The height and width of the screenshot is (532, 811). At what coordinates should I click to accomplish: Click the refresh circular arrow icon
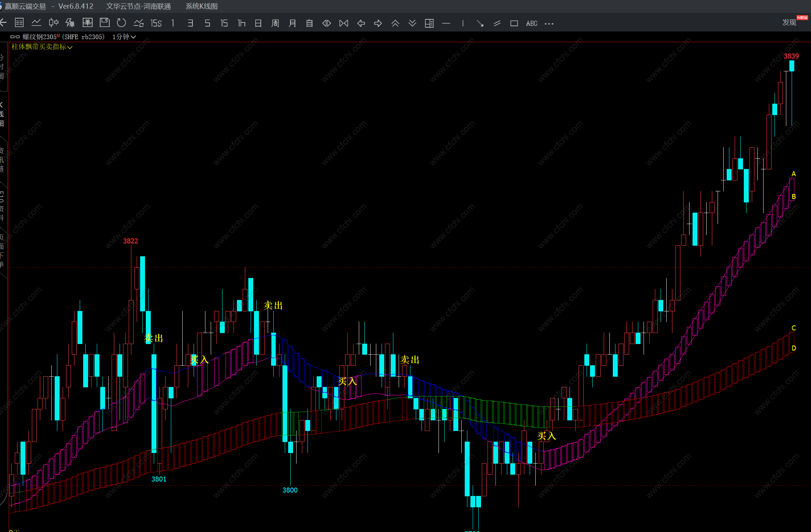(x=121, y=23)
